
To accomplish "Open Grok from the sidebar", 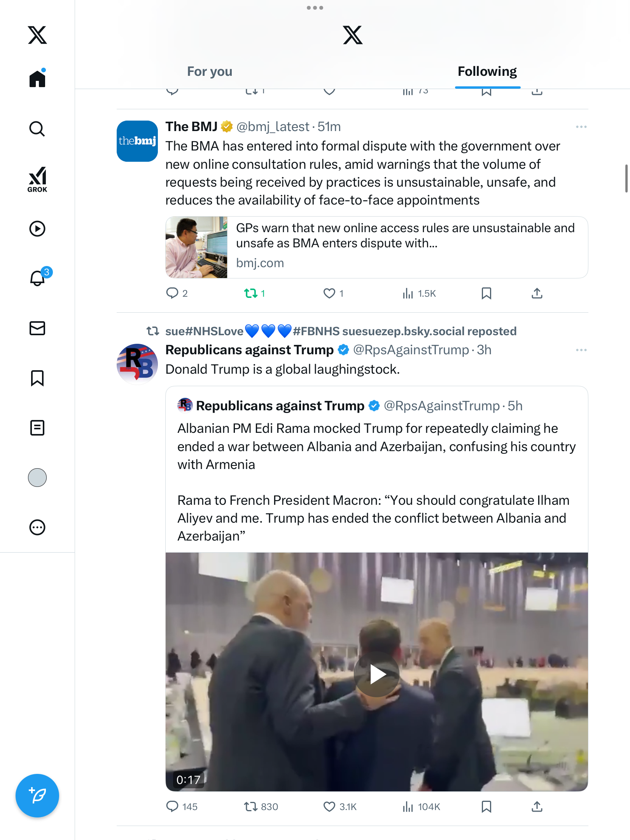I will 37,179.
